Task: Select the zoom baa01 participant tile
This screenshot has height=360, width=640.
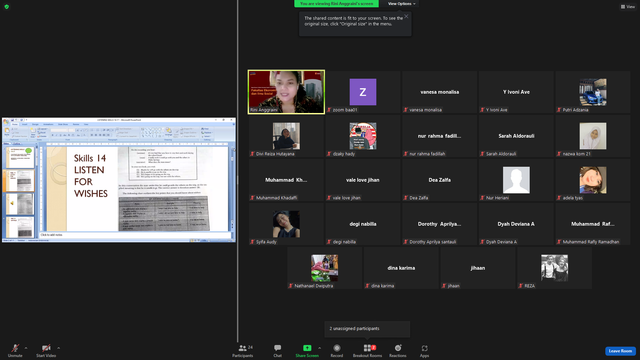Action: point(363,92)
